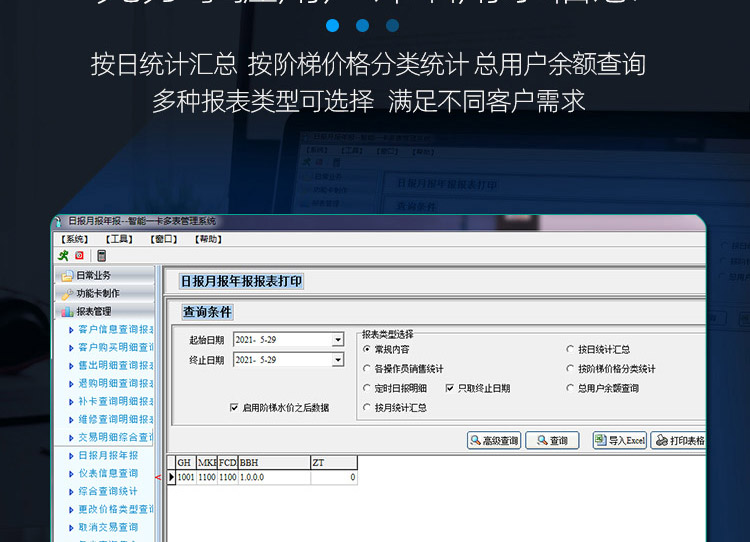Uncheck the 只取终止日期 checkbox
Screen dimensions: 750x542
tap(450, 388)
